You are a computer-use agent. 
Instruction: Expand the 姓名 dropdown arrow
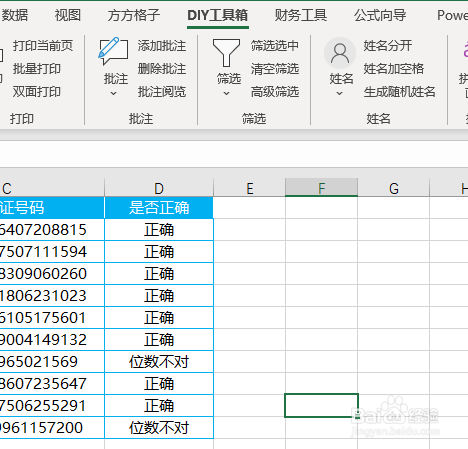pyautogui.click(x=339, y=94)
